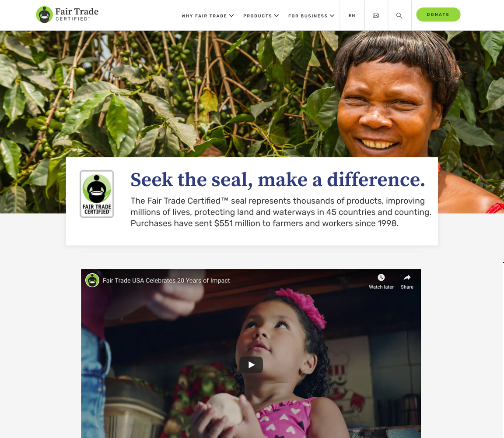This screenshot has height=438, width=504.
Task: Switch language using EN selector
Action: click(352, 15)
